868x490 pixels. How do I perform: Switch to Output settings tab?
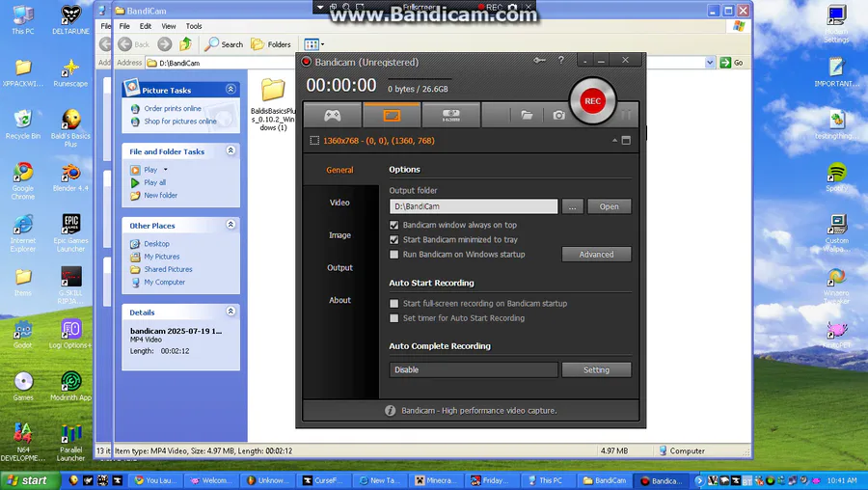(x=339, y=267)
